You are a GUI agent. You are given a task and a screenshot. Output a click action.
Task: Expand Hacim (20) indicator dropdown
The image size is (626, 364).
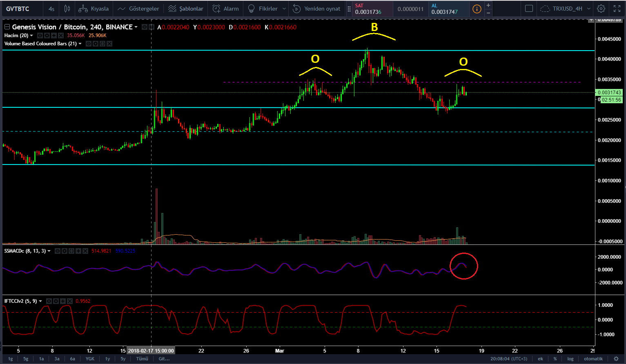coord(31,36)
